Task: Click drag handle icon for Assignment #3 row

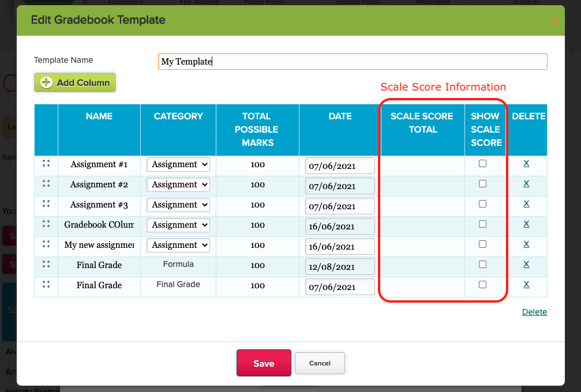Action: tap(46, 203)
